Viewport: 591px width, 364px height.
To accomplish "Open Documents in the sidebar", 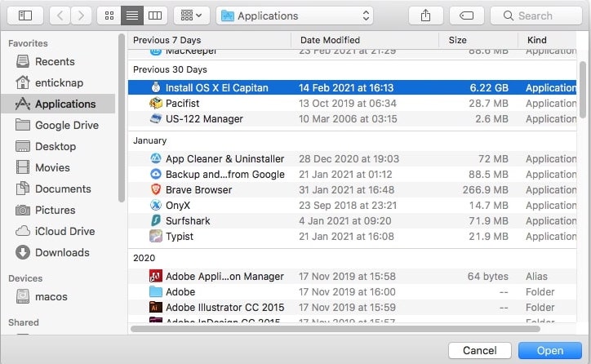I will click(58, 189).
